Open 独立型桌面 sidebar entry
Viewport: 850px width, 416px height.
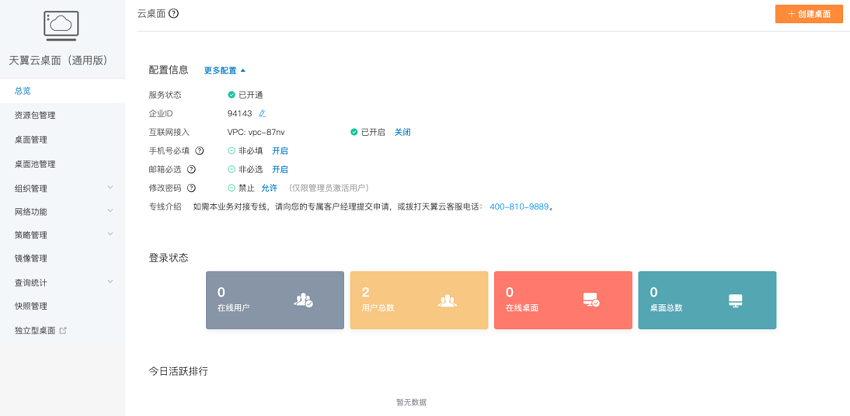pyautogui.click(x=62, y=330)
